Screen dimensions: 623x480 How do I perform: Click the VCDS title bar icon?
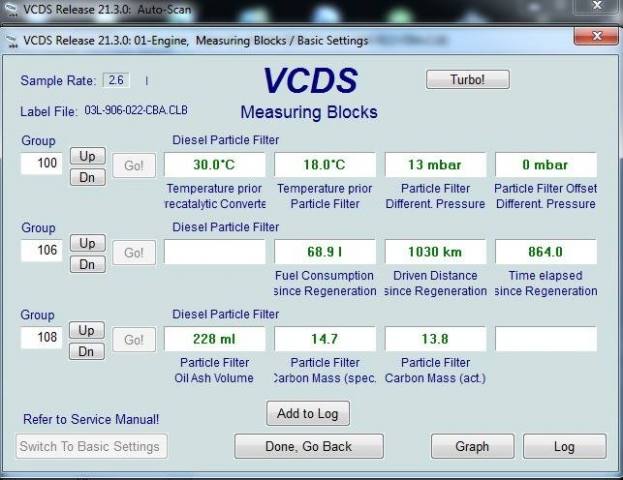[x=12, y=41]
